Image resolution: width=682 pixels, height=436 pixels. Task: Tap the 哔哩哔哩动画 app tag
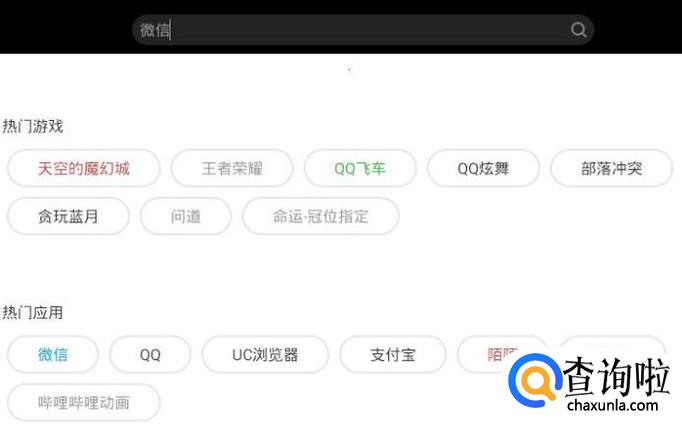[x=84, y=402]
